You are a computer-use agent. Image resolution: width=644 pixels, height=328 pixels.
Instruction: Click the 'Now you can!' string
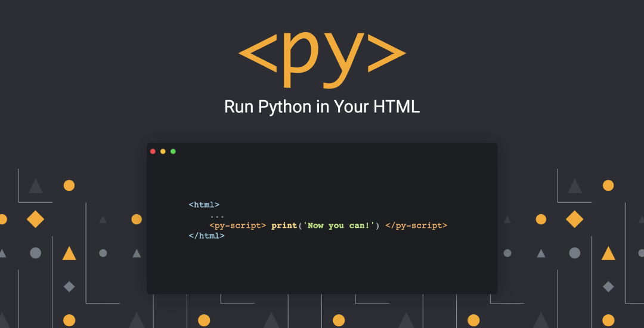tap(339, 225)
